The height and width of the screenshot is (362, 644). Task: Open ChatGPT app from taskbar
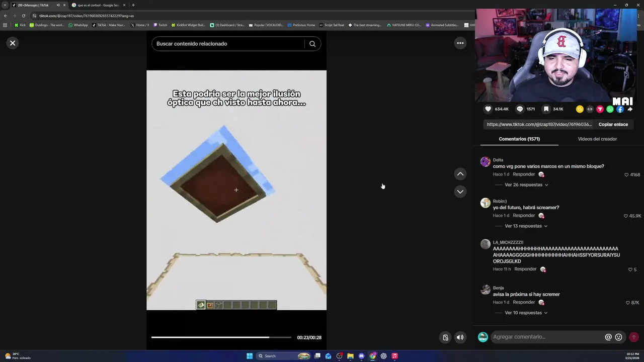[383, 356]
